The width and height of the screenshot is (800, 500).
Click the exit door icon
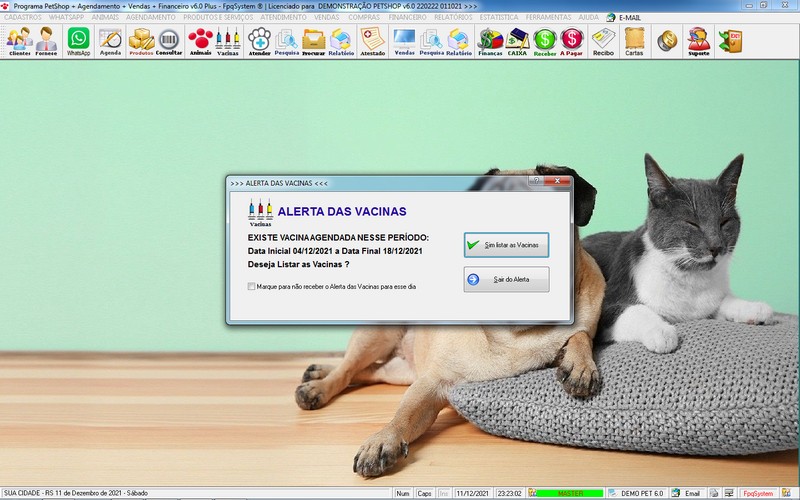point(730,41)
